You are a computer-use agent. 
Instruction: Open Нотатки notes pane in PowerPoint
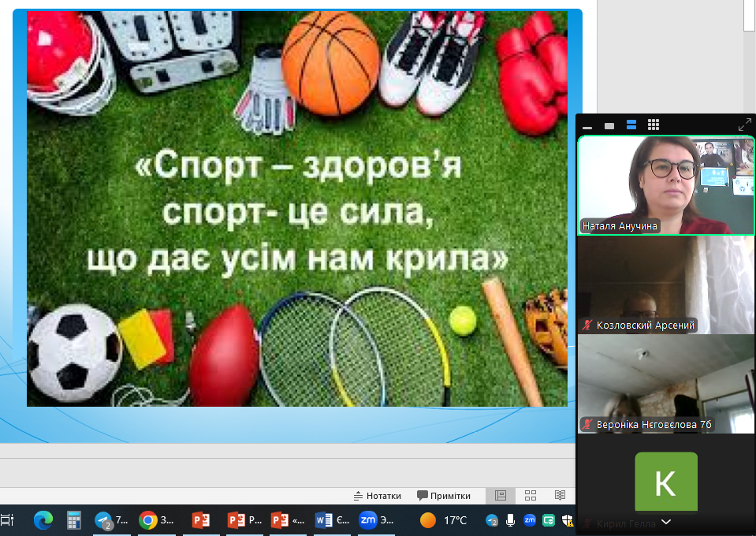click(x=377, y=496)
